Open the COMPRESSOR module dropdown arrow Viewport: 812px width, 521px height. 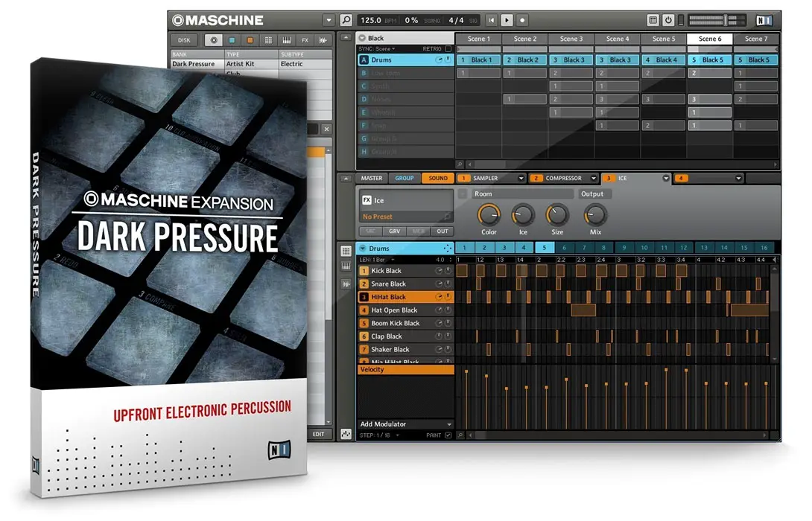tap(594, 178)
